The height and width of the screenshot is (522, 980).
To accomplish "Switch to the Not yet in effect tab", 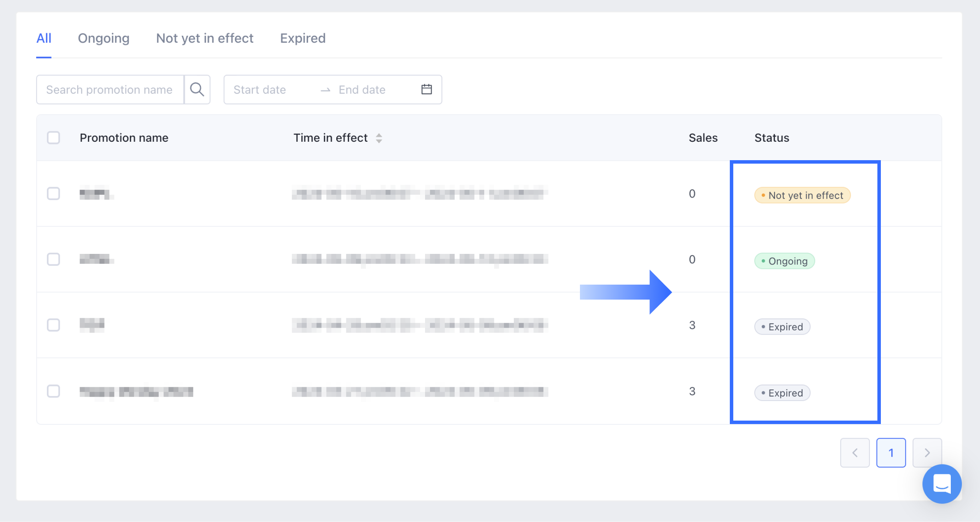I will pos(204,38).
